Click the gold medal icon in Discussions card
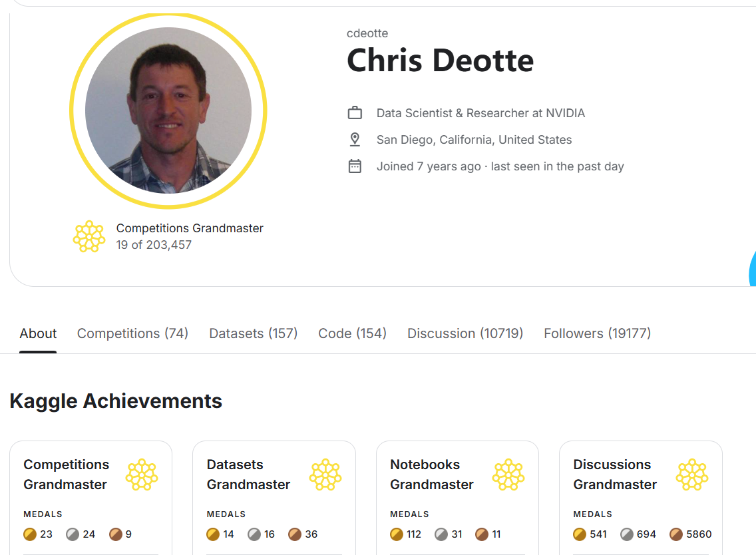 pyautogui.click(x=580, y=534)
